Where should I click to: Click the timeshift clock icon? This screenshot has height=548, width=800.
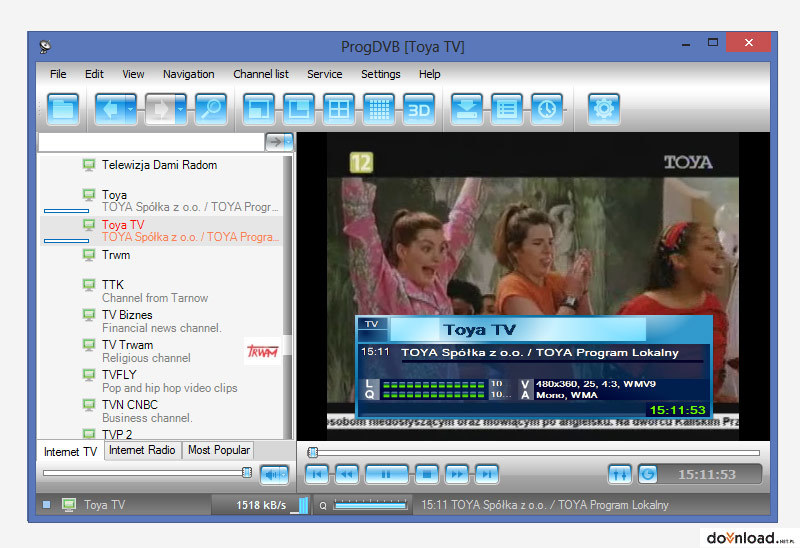tap(648, 475)
